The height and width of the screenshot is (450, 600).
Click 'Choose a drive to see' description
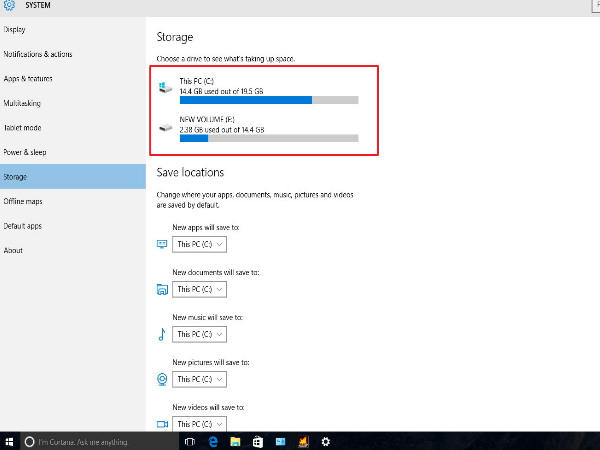[226, 59]
